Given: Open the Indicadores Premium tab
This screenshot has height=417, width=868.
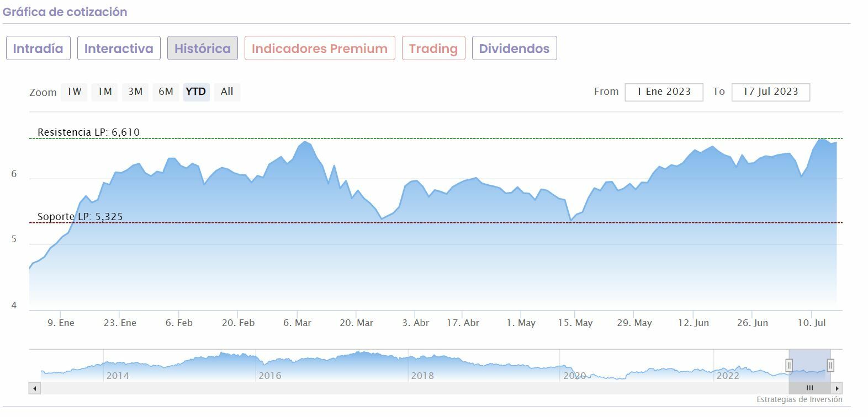Looking at the screenshot, I should pos(320,49).
